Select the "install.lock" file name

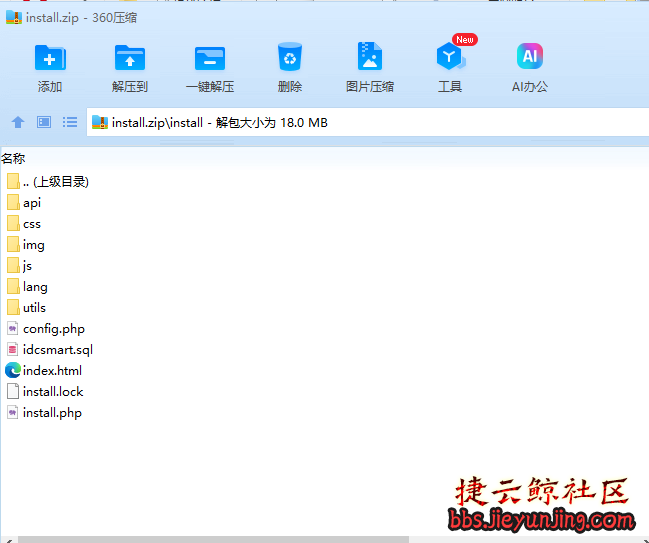pos(53,392)
